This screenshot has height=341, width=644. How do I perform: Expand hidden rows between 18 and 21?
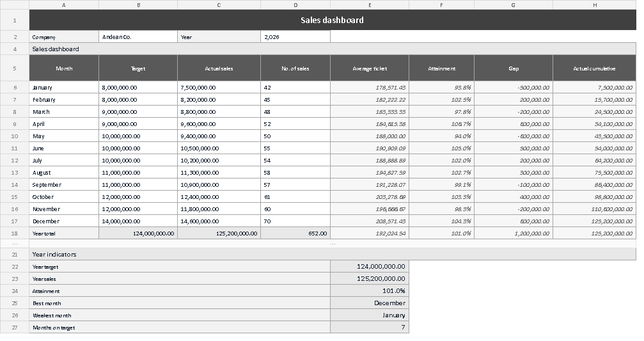(x=15, y=244)
